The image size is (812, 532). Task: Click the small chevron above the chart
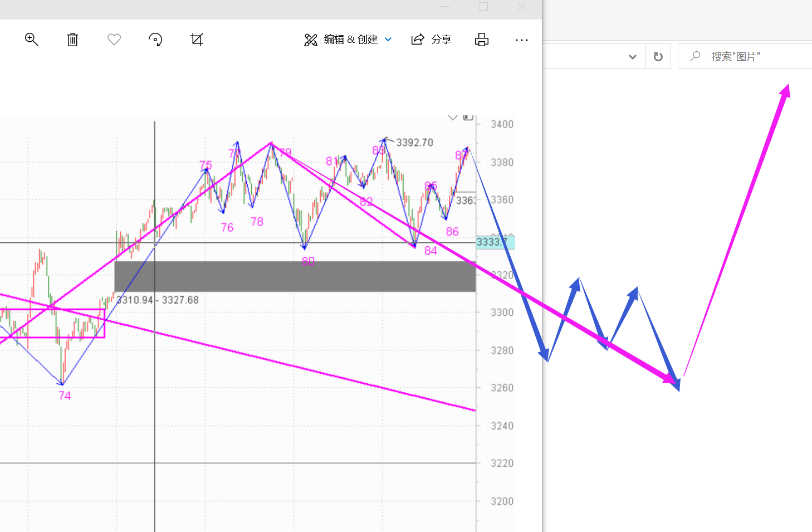(x=453, y=118)
